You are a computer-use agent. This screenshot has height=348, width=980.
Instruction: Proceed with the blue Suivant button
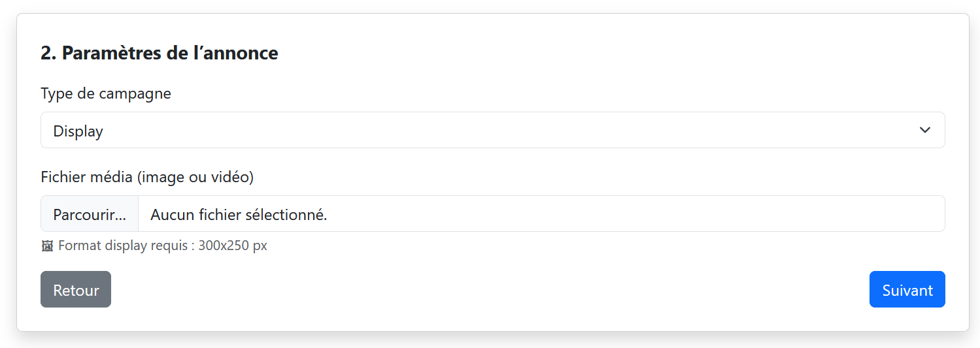click(907, 289)
